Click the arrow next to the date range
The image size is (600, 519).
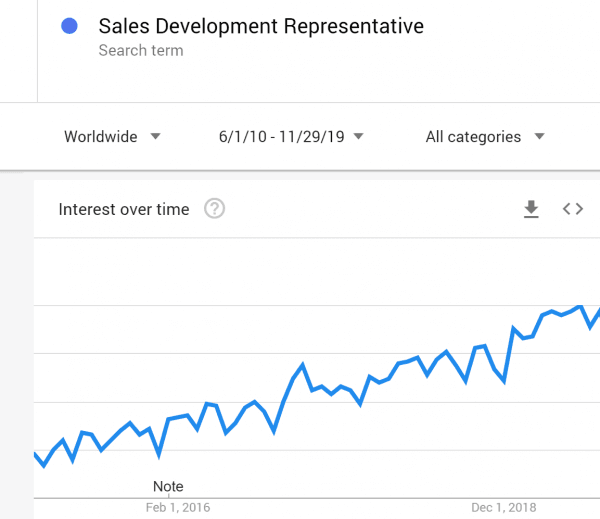[x=358, y=137]
